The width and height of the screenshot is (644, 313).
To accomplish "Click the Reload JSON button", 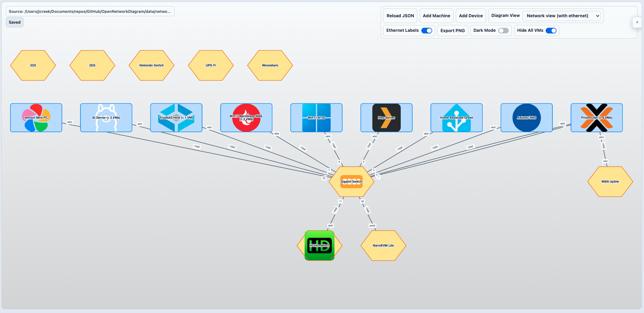I will (x=400, y=16).
